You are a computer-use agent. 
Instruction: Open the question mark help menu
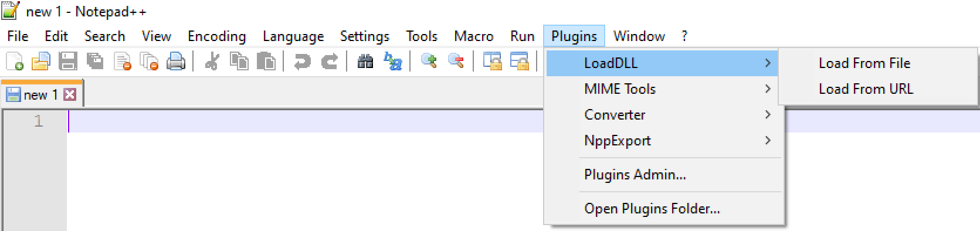684,36
